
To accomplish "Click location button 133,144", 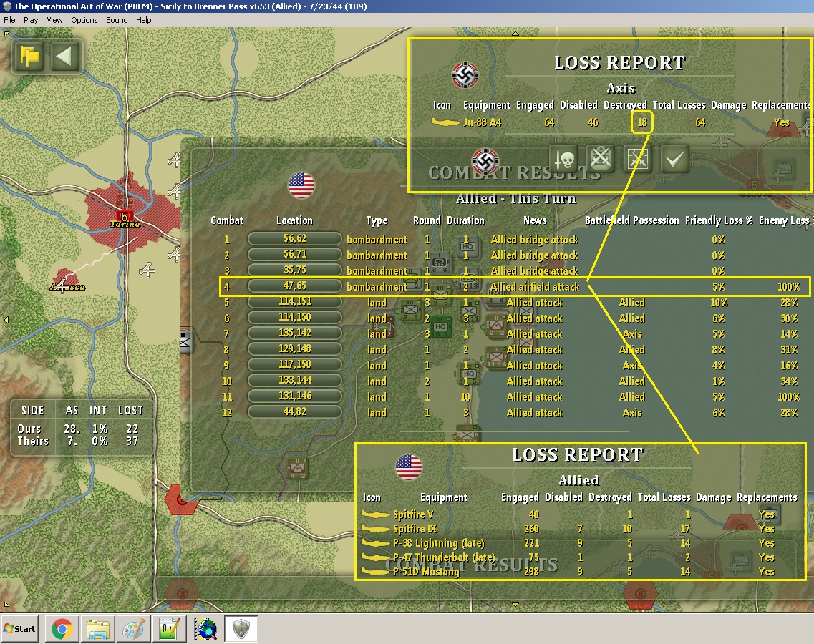I will (294, 381).
